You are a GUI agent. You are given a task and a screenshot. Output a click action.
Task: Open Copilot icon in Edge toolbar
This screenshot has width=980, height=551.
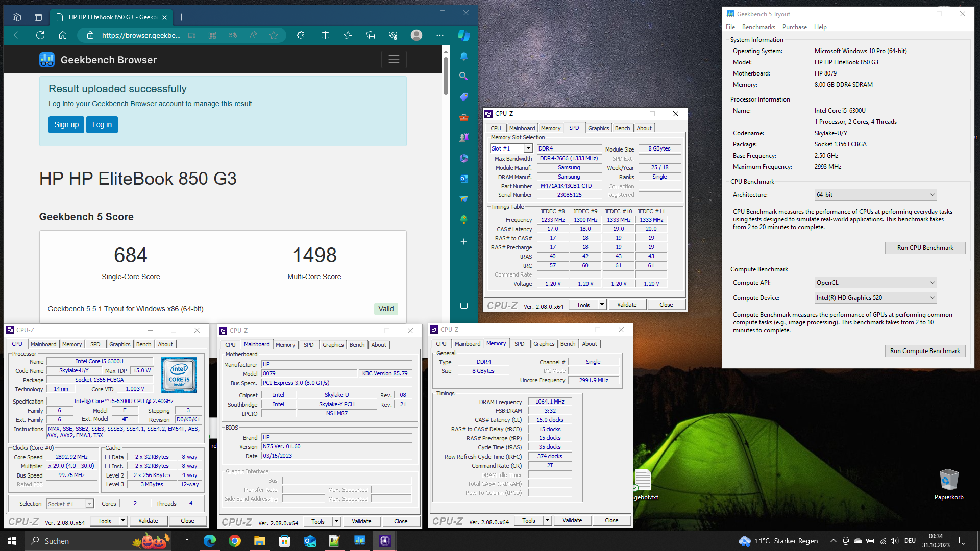point(464,35)
